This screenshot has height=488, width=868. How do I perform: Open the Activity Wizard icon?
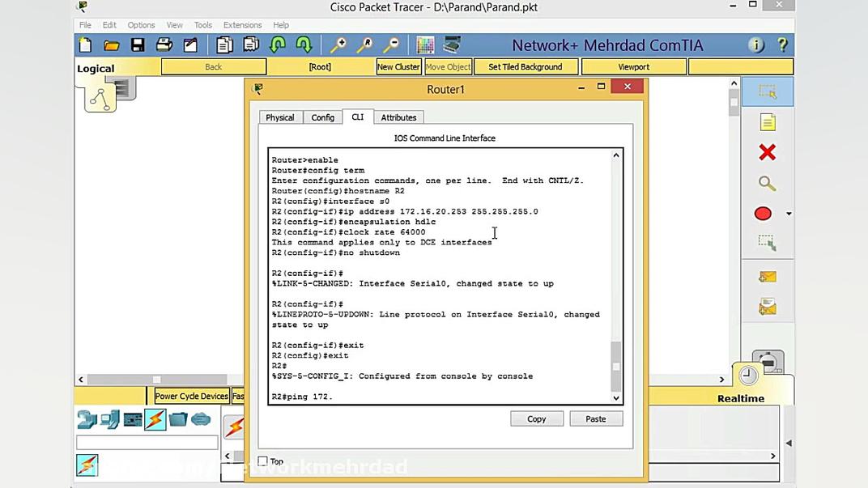pos(190,45)
